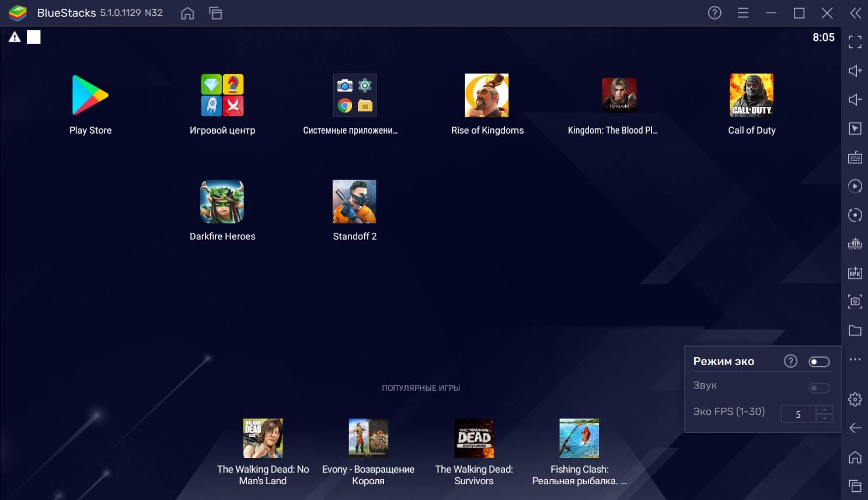The image size is (868, 500).
Task: Select The Walking Dead: No Man's Land thumbnail
Action: click(263, 438)
